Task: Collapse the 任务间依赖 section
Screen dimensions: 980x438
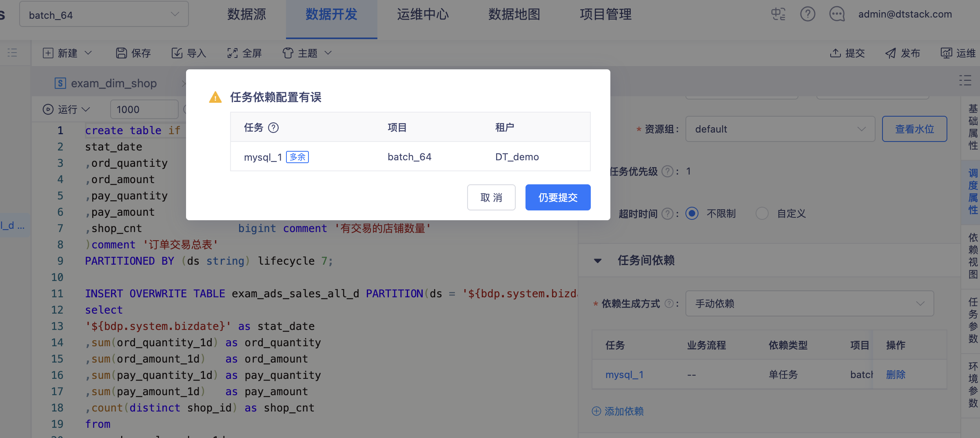Action: [x=598, y=261]
